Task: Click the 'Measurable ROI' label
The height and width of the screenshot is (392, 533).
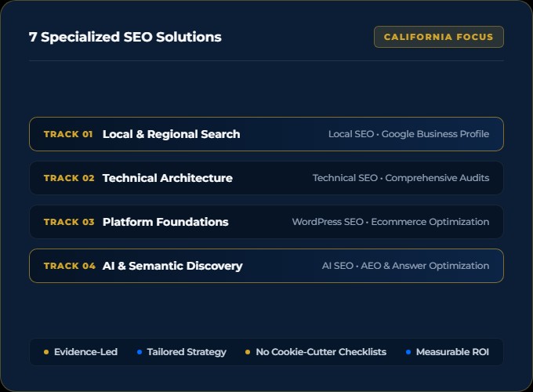Action: tap(452, 352)
